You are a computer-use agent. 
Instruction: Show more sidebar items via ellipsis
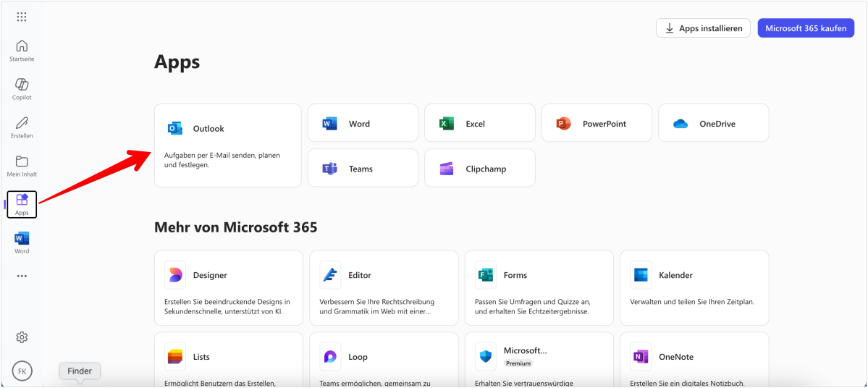tap(22, 276)
